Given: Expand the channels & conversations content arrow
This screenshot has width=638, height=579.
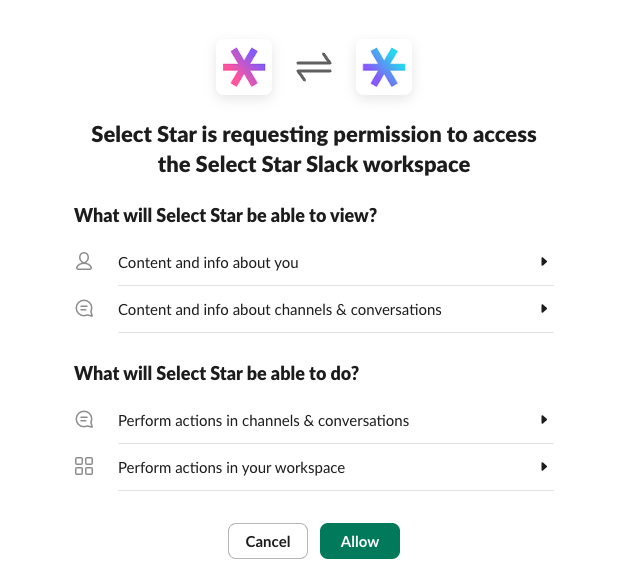Looking at the screenshot, I should click(x=544, y=309).
